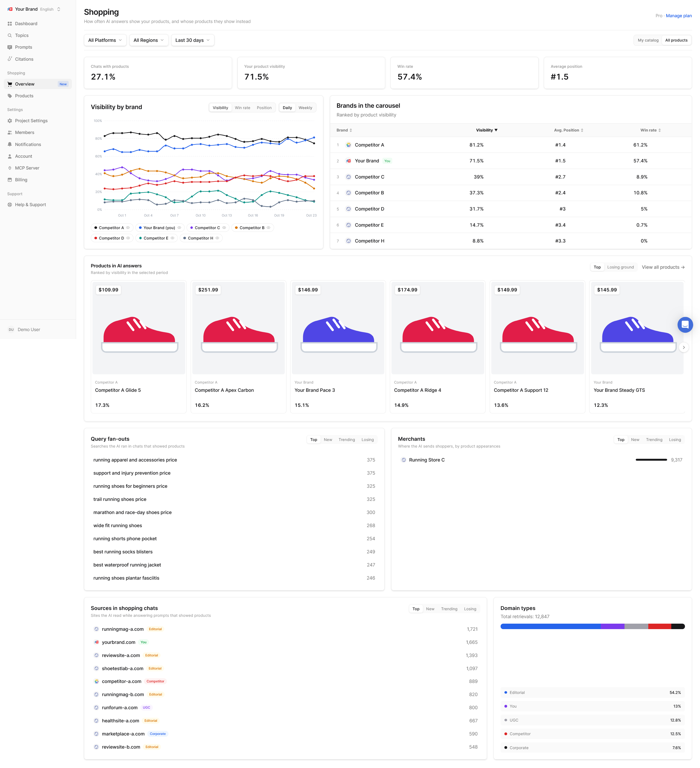This screenshot has width=700, height=768.
Task: Toggle visibility eye for Competitor D legend
Action: click(128, 238)
